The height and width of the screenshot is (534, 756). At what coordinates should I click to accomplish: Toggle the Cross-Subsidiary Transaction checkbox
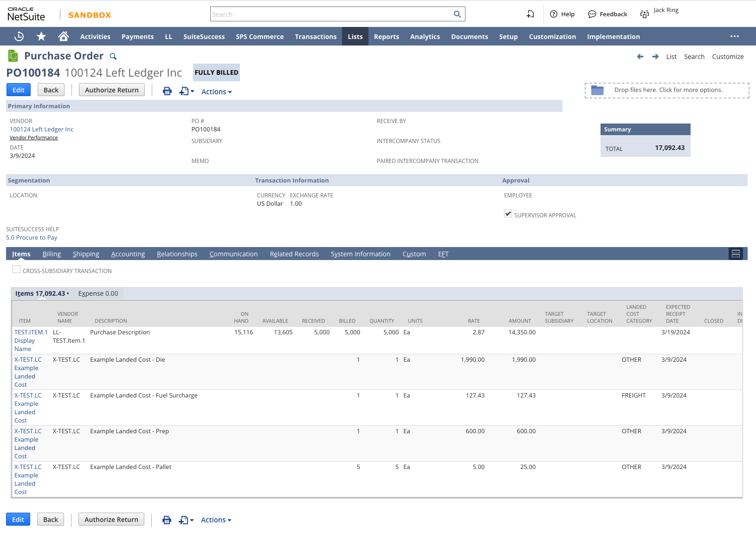[x=16, y=269]
